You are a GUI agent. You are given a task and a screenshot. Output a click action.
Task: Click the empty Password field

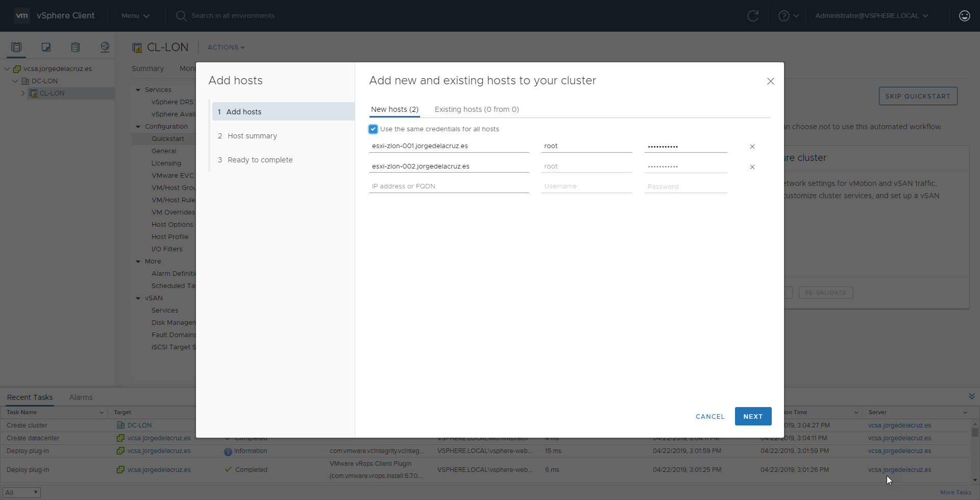point(686,186)
